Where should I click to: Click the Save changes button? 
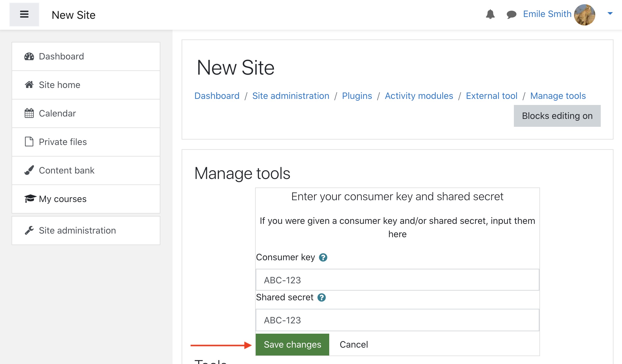click(292, 345)
